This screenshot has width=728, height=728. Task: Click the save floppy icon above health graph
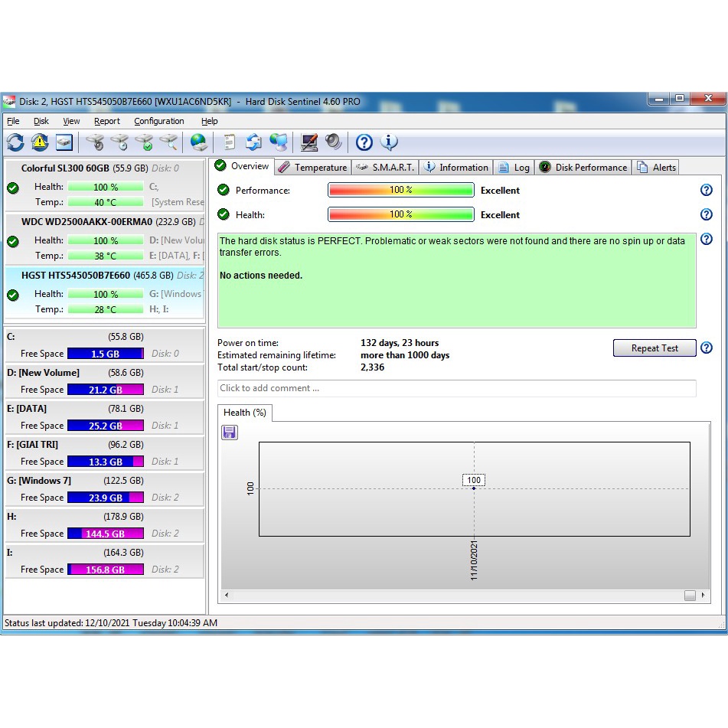[229, 433]
